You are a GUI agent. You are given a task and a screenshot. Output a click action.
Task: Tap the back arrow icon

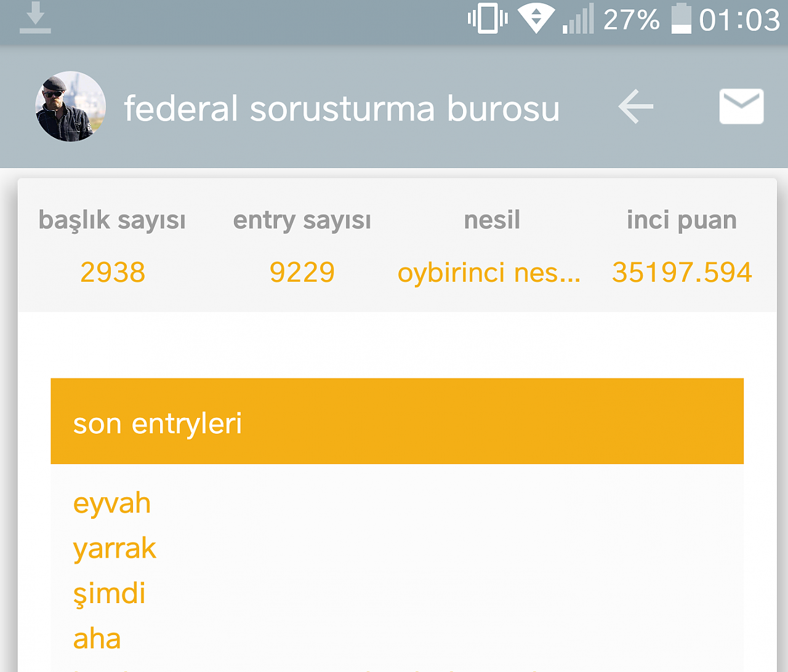coord(636,107)
